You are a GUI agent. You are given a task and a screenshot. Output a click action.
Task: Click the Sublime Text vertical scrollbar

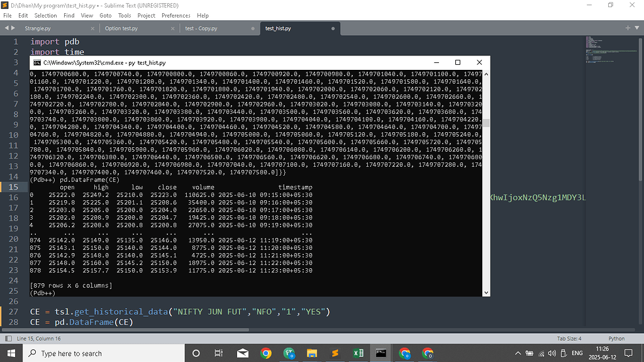point(640,109)
